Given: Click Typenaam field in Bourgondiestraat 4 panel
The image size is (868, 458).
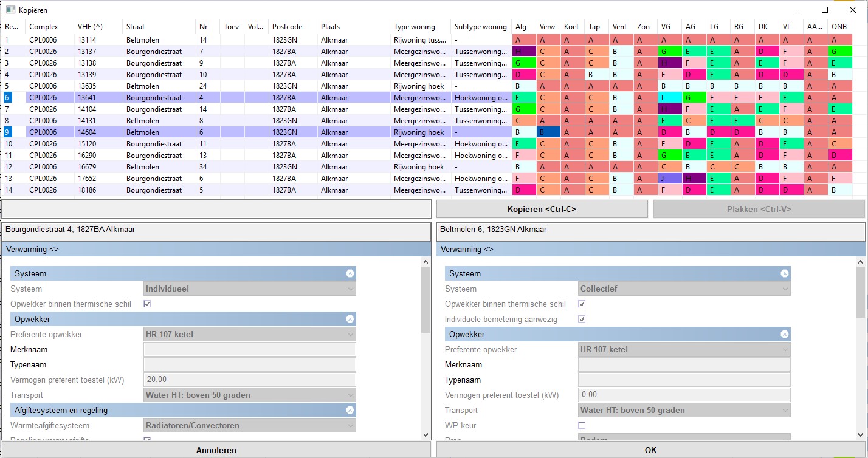Looking at the screenshot, I should point(250,364).
